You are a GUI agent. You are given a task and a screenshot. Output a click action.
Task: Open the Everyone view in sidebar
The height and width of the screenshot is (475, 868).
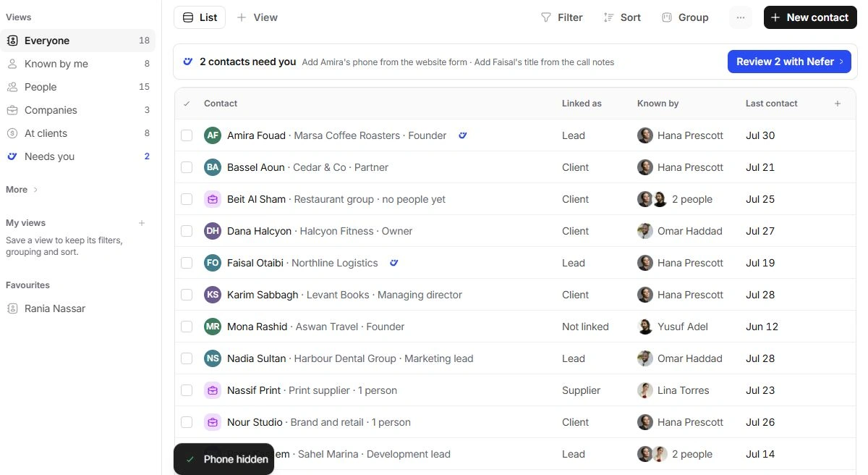click(x=78, y=41)
